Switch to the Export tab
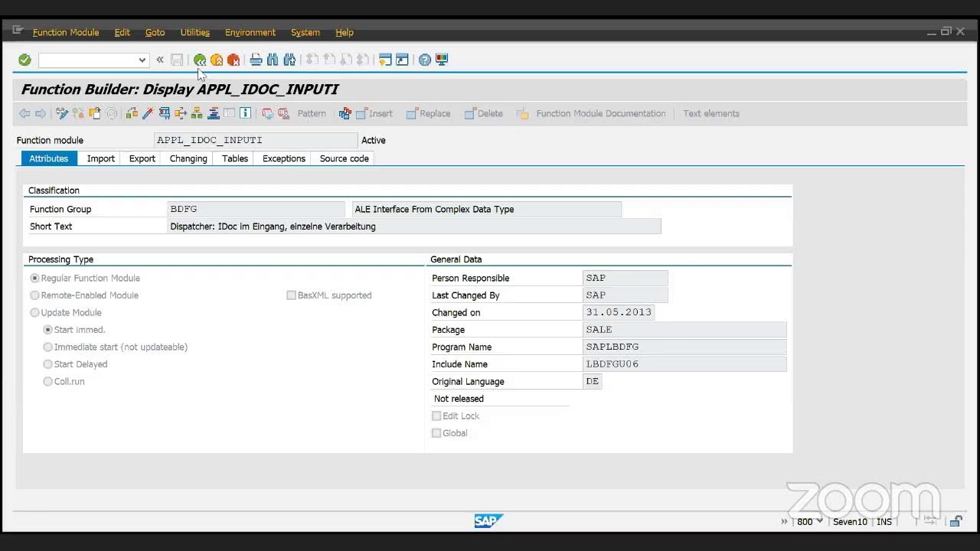Viewport: 980px width, 551px height. [x=142, y=158]
